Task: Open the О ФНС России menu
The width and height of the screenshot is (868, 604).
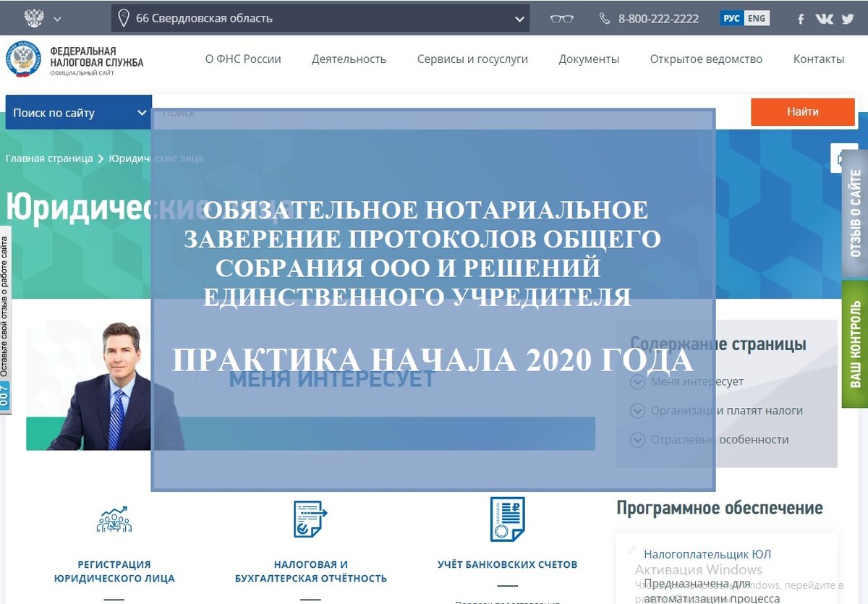Action: 243,59
